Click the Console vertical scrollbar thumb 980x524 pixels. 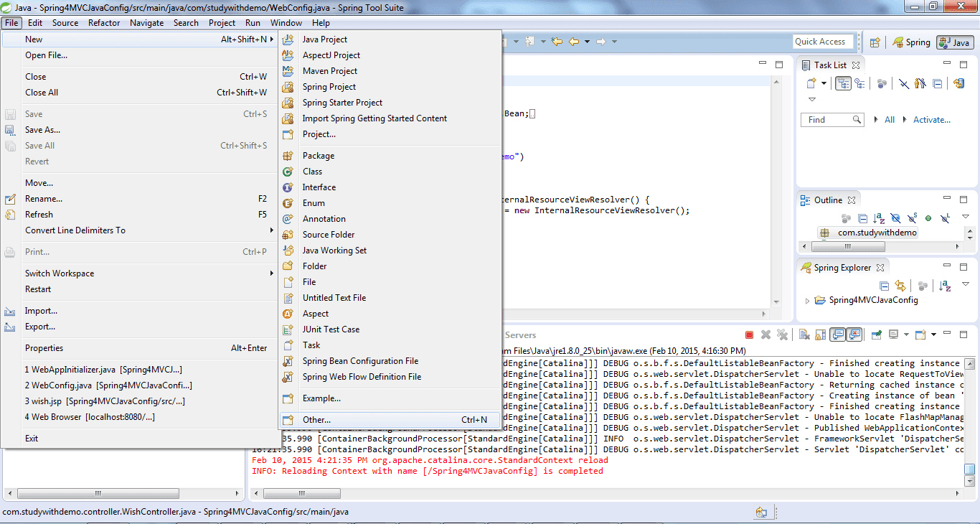[969, 469]
